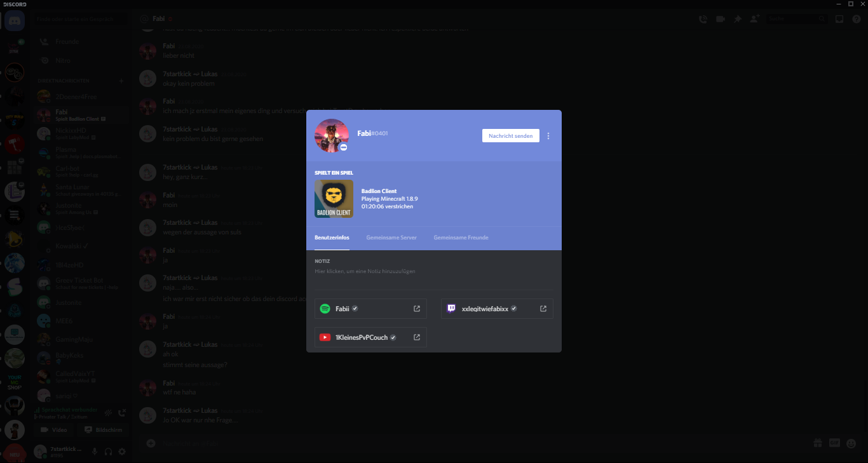Open direct message with 1Bl4zeHD
Viewport: 868px width, 463px height.
pos(83,265)
